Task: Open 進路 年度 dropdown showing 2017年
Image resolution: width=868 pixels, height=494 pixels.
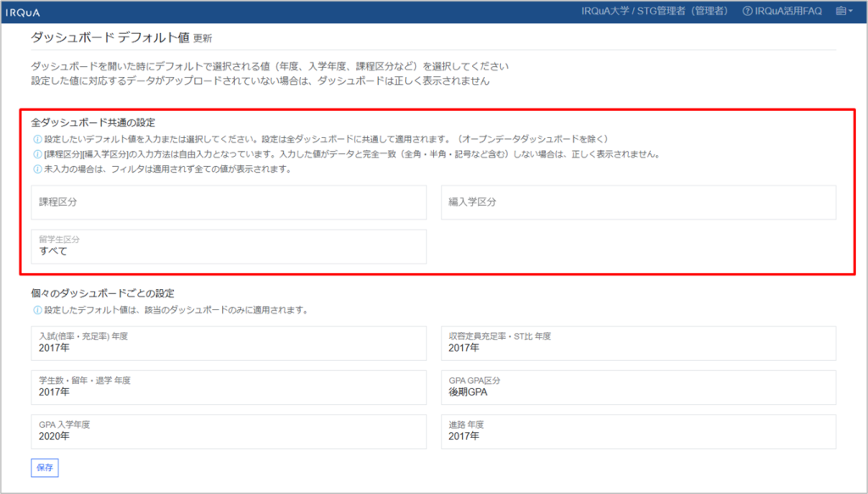Action: pos(638,431)
